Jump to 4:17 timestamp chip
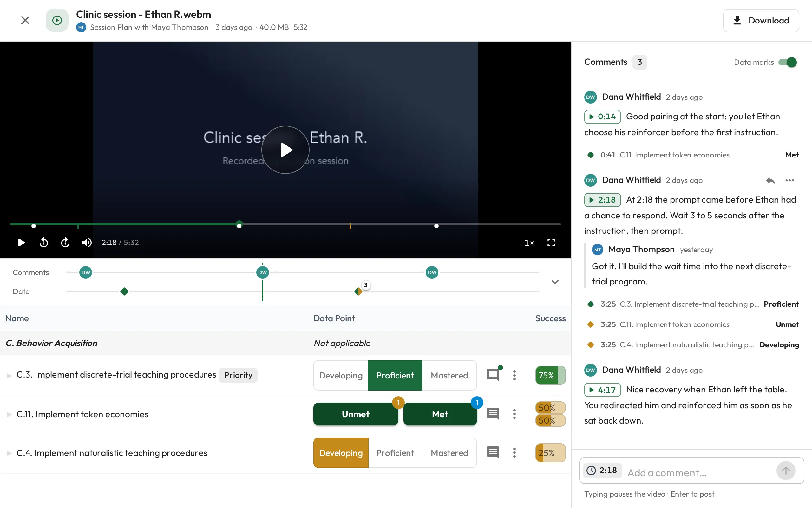 click(603, 390)
